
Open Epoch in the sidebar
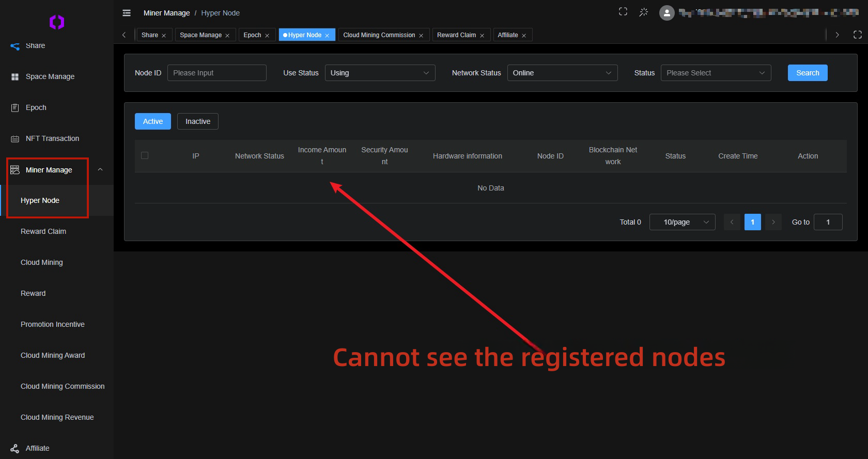click(x=36, y=107)
